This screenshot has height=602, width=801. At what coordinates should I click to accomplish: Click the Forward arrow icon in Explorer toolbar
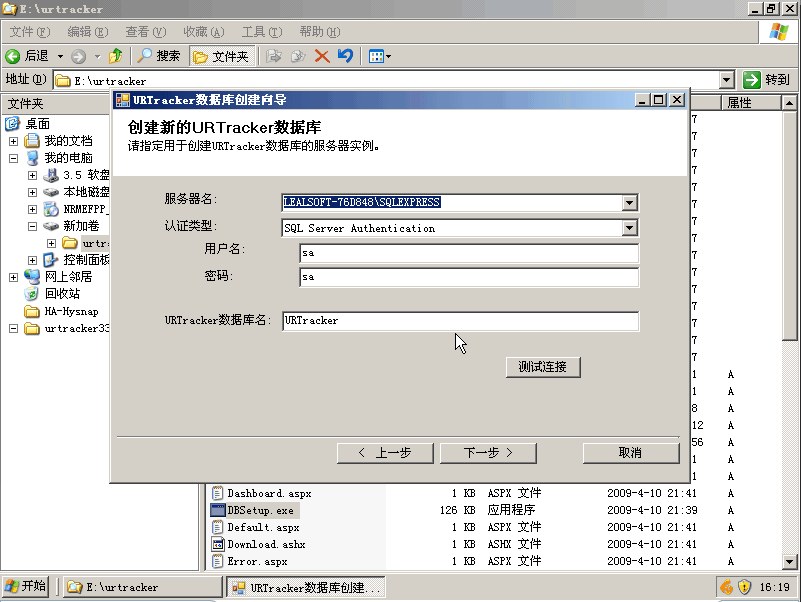[x=78, y=56]
